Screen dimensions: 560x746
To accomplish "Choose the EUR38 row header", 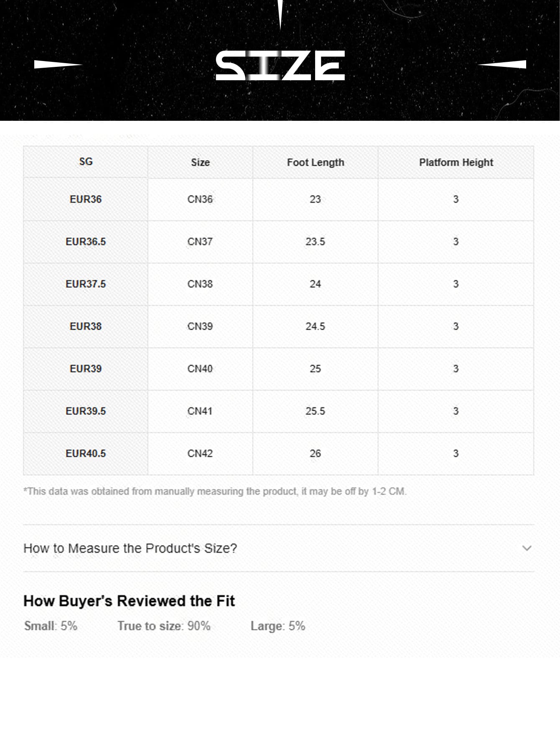I will pos(86,326).
